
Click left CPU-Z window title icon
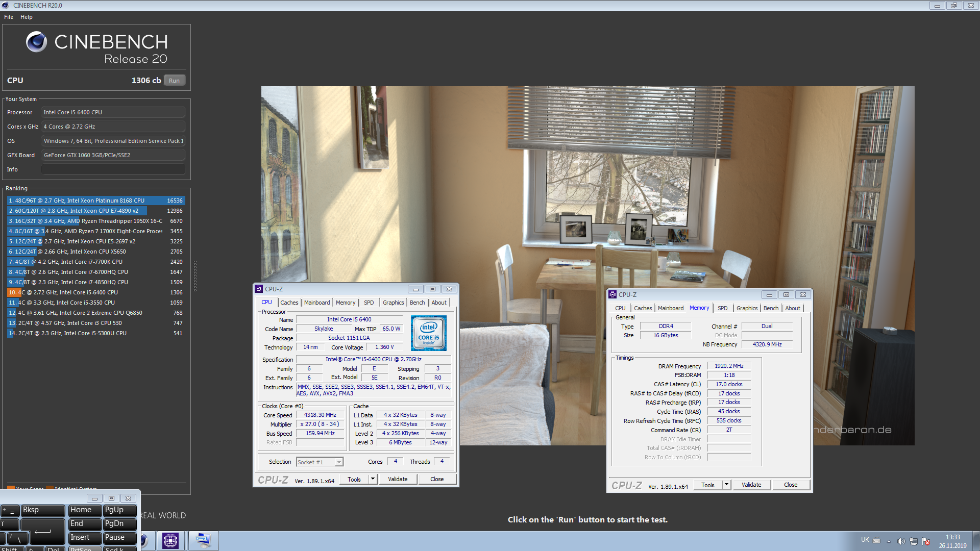[259, 289]
